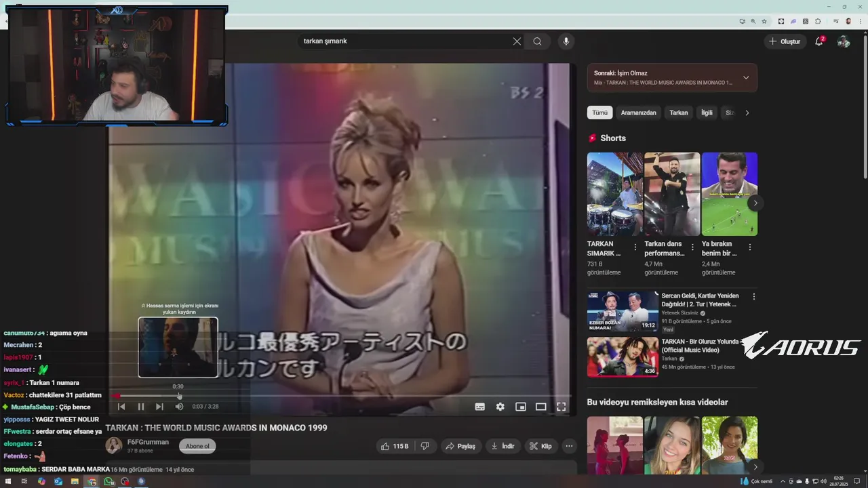Open Outlook from the taskbar
The height and width of the screenshot is (488, 868).
click(58, 482)
